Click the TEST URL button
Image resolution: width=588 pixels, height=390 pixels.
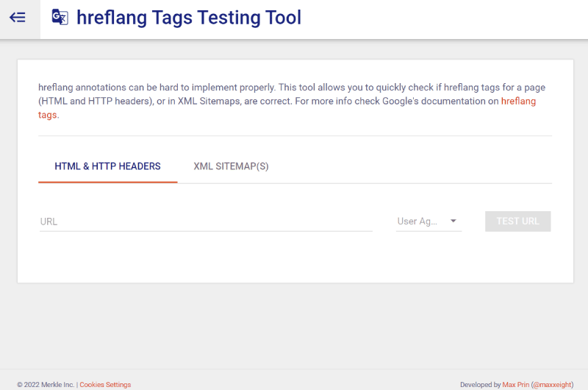tap(518, 221)
